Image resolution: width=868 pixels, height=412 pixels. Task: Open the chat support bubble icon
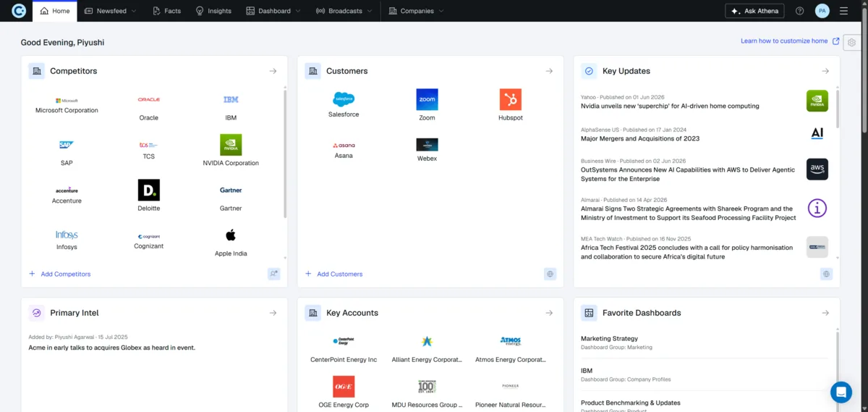[841, 392]
